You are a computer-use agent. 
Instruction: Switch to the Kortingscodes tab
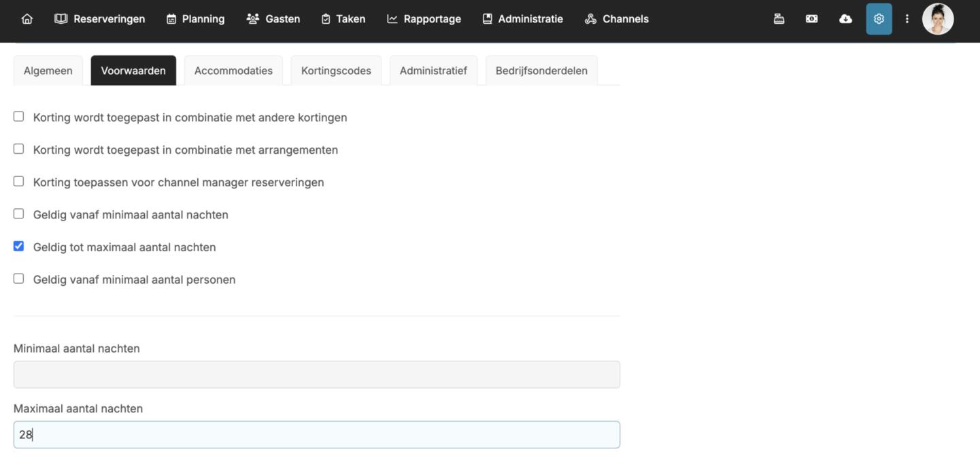tap(336, 71)
